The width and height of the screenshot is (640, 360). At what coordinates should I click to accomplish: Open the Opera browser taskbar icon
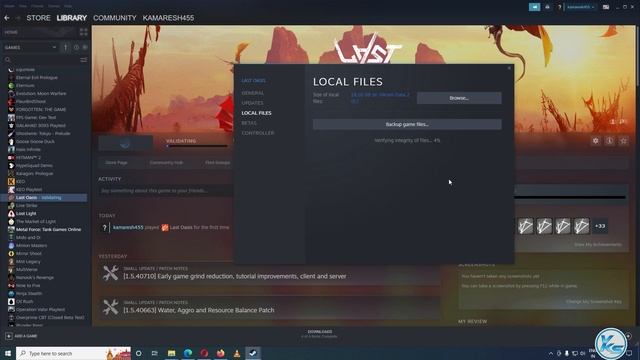click(204, 353)
